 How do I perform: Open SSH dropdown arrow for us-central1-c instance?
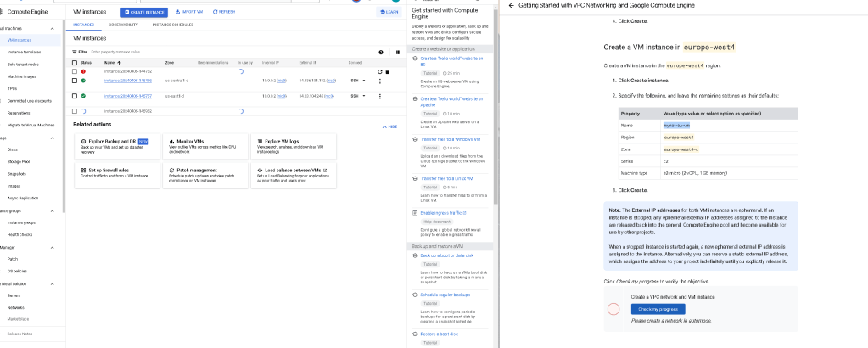coord(364,81)
